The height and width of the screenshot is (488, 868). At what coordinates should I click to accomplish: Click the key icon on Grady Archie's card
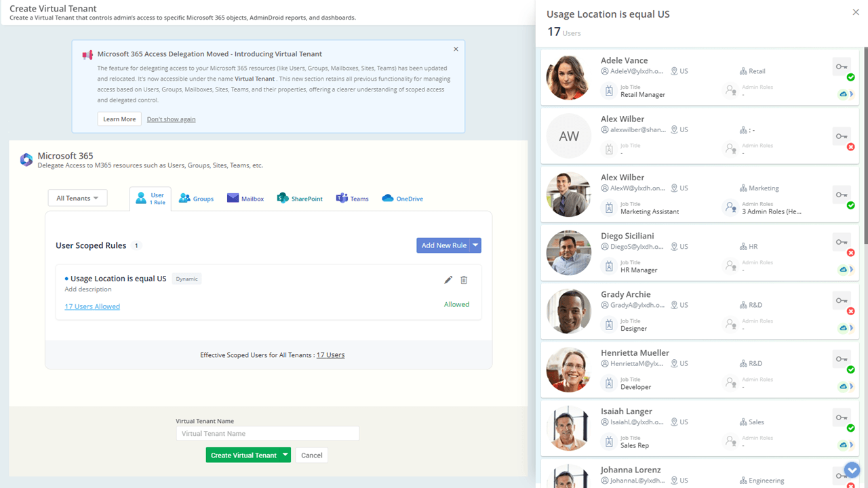click(x=842, y=300)
